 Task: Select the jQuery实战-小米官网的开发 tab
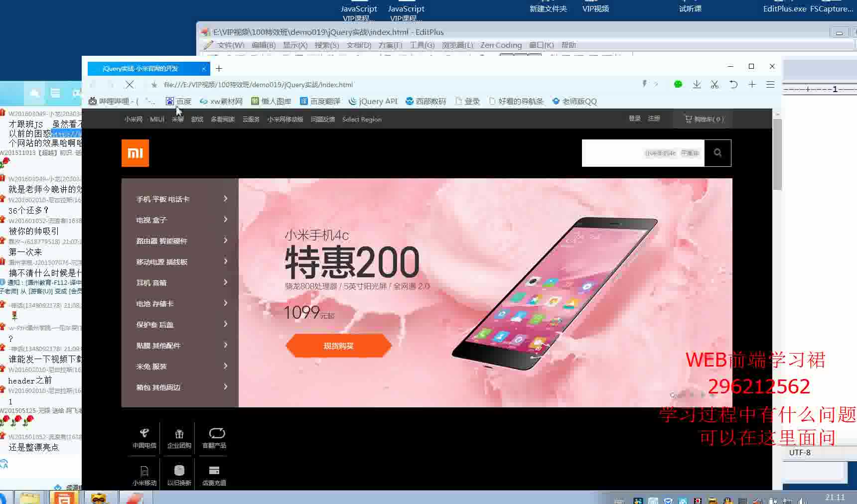coord(148,69)
